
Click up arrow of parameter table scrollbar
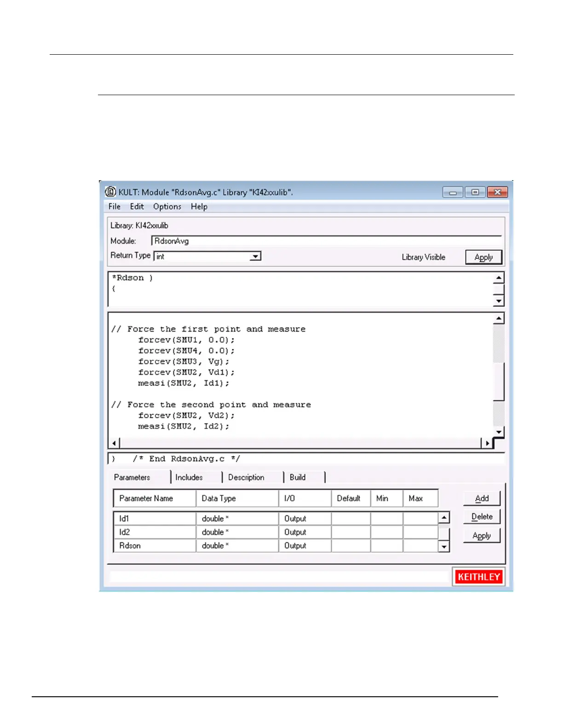click(444, 518)
